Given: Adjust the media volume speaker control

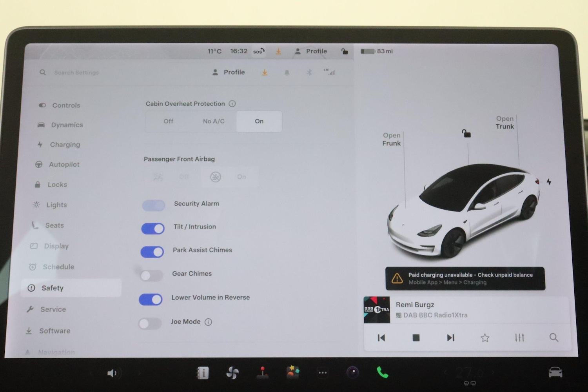Looking at the screenshot, I should point(114,373).
